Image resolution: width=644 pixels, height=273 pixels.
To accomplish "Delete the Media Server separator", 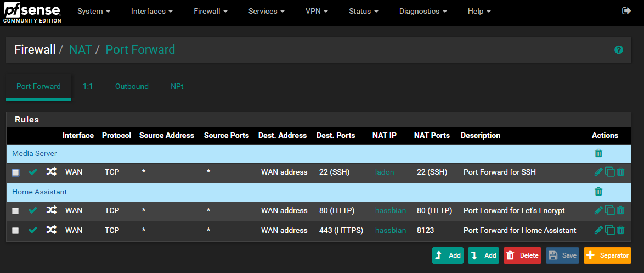I will click(598, 153).
